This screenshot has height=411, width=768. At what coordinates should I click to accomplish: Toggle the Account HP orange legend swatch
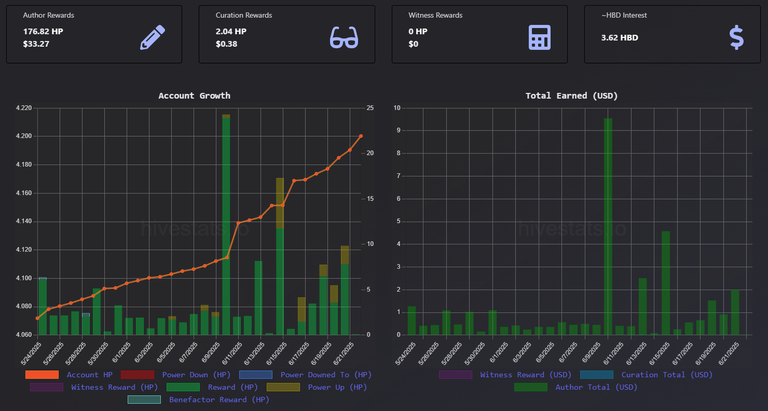point(42,375)
